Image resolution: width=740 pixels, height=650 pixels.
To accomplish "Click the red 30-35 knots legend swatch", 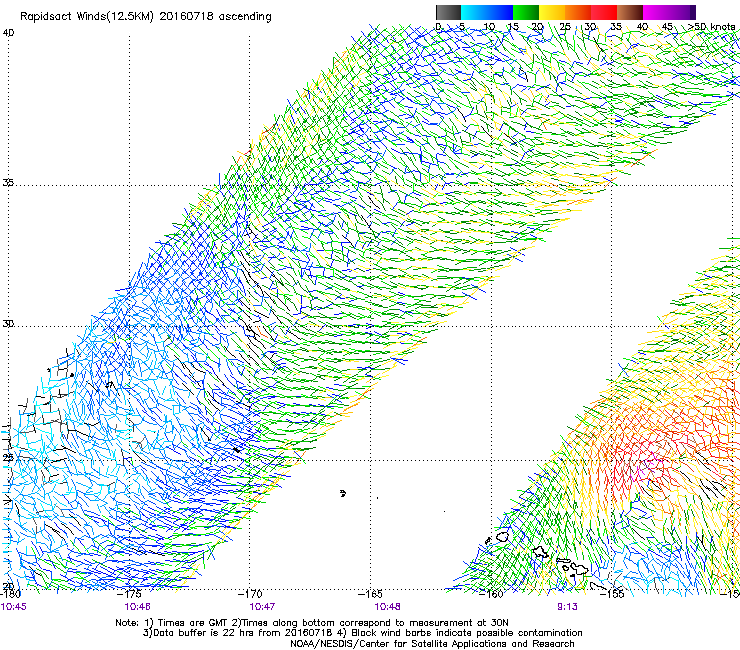I will [604, 12].
